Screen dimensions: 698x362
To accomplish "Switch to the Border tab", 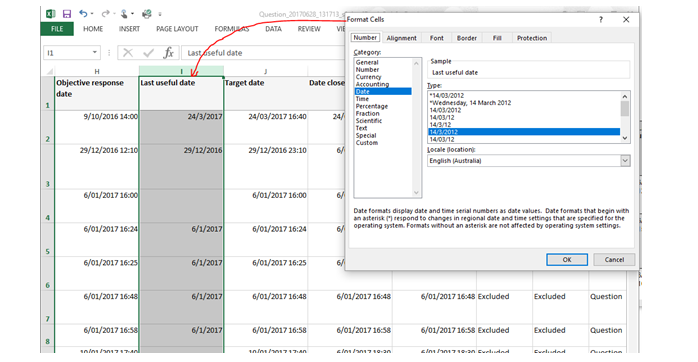I will click(467, 38).
